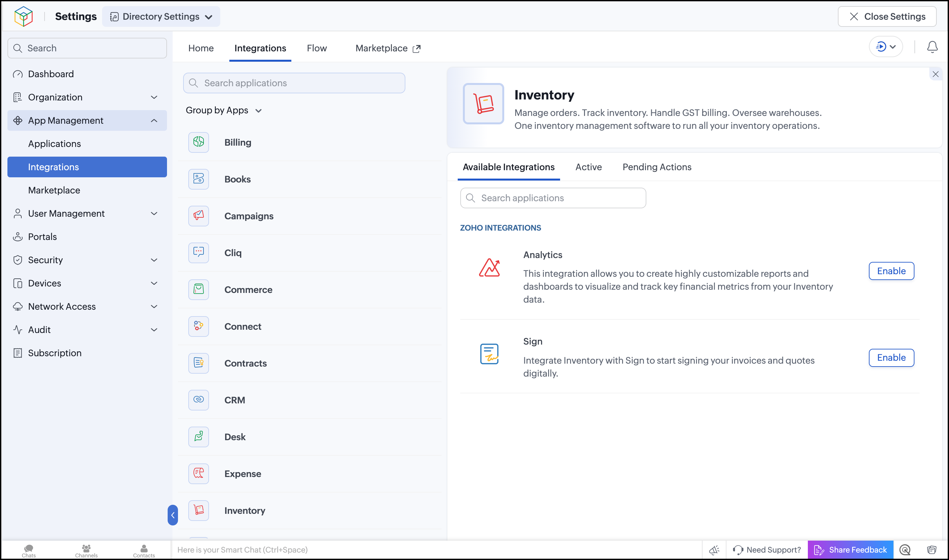The width and height of the screenshot is (949, 560).
Task: Open the Group by Apps dropdown
Action: tap(224, 110)
